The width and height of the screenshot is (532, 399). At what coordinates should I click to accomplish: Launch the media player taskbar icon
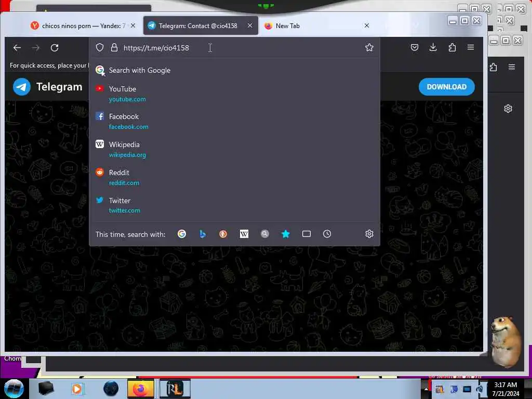click(x=77, y=389)
